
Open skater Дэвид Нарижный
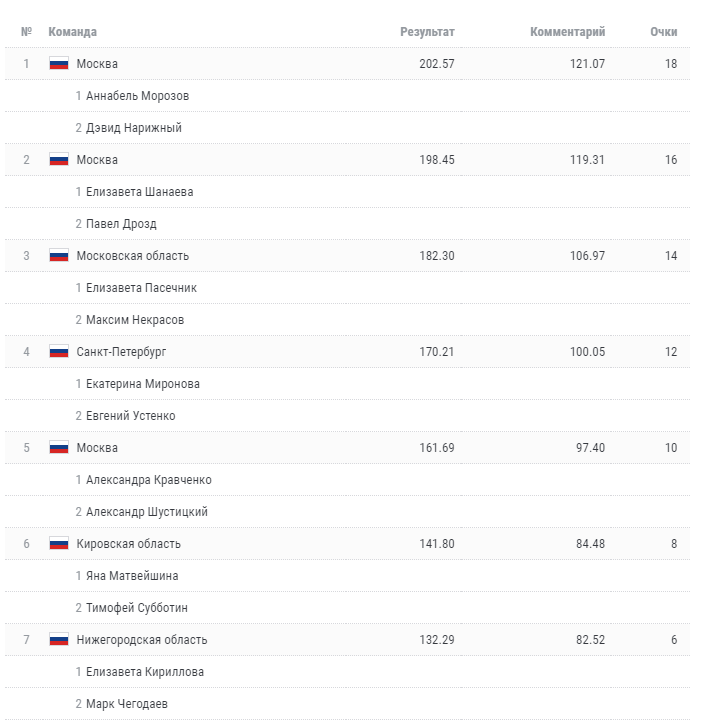[134, 128]
